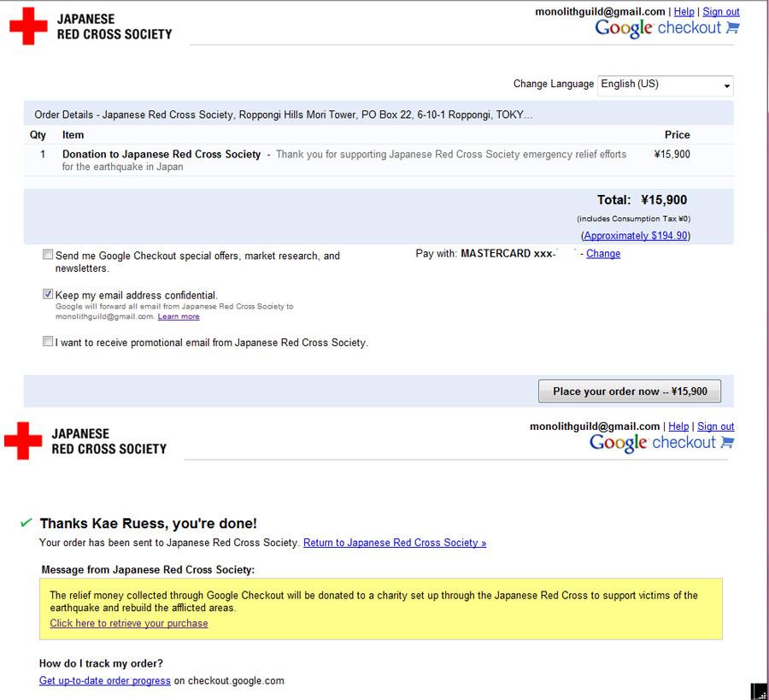Enable Google Checkout special offers checkbox
This screenshot has height=700, width=769.
click(48, 255)
